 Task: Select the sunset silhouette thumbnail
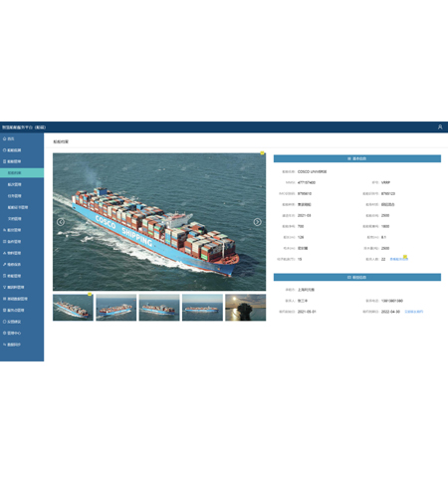click(x=246, y=308)
